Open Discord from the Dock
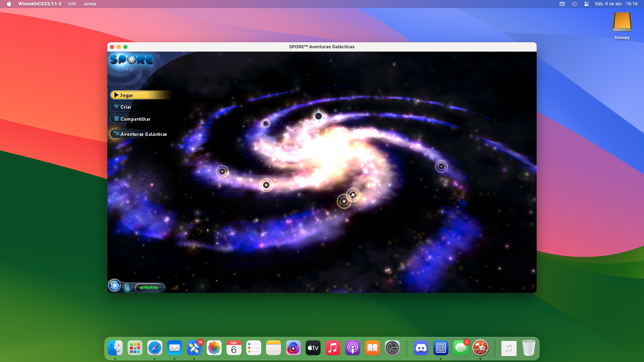The image size is (644, 362). click(x=421, y=348)
